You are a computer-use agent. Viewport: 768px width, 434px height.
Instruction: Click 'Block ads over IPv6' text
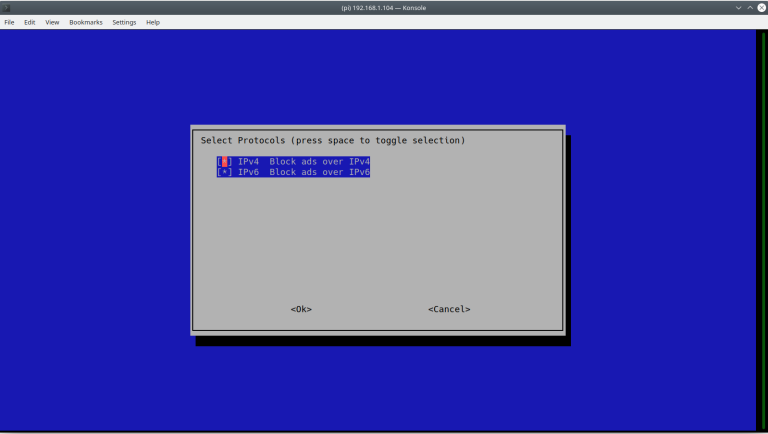click(x=319, y=172)
